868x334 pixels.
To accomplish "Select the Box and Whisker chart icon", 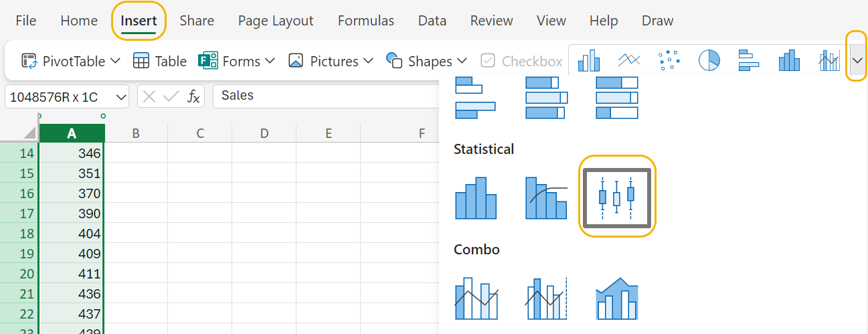I will pos(616,196).
